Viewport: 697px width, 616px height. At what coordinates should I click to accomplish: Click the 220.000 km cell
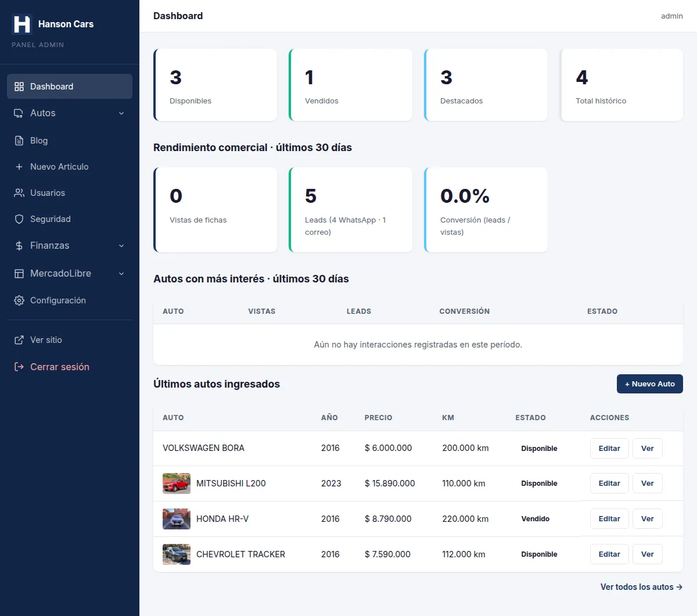[x=465, y=519]
